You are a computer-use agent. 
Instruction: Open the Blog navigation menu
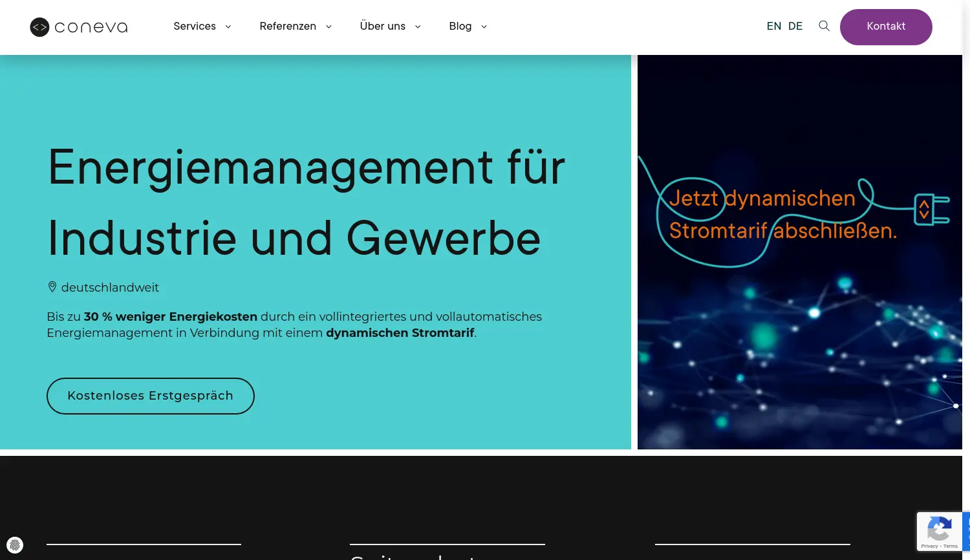pyautogui.click(x=460, y=26)
